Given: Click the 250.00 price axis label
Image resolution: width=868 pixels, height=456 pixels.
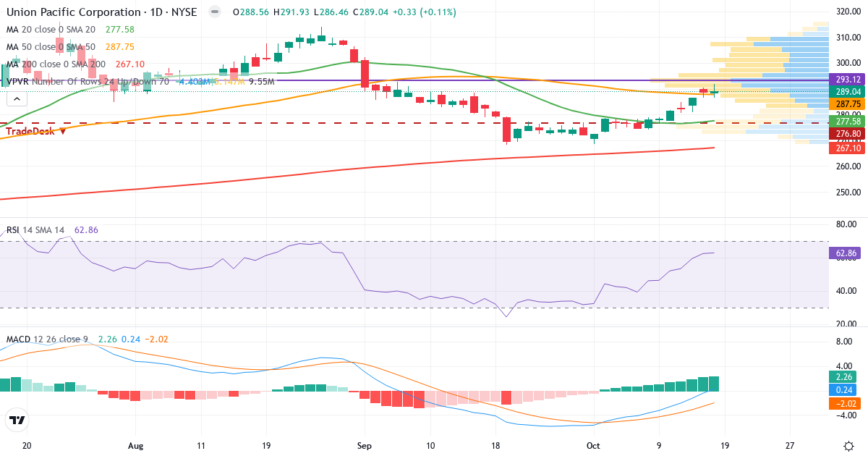Looking at the screenshot, I should 848,193.
